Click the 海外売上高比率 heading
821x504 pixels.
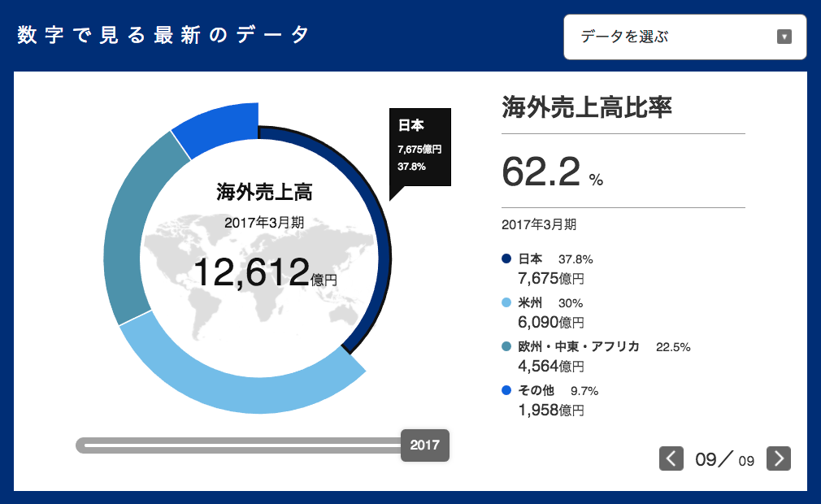coord(587,106)
